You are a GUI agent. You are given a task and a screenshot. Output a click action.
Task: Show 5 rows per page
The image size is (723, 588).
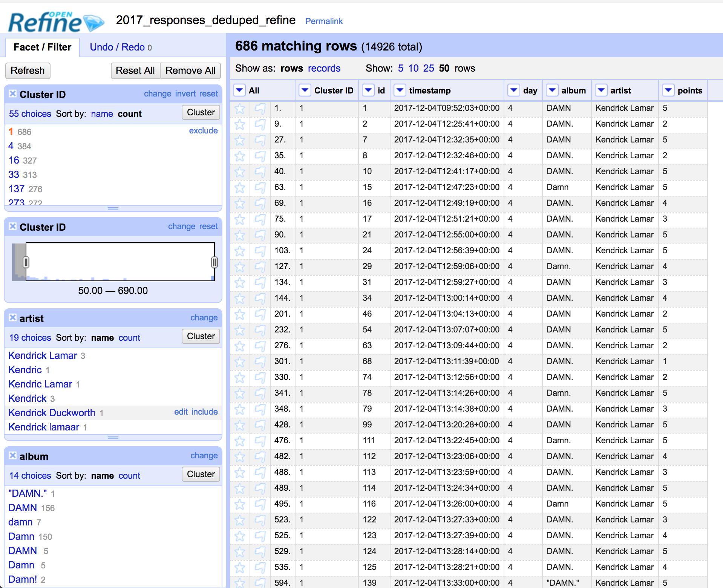400,68
